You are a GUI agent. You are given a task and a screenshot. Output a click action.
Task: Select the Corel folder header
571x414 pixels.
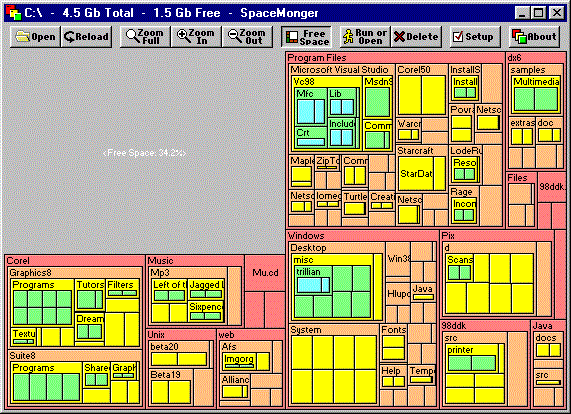(x=18, y=261)
